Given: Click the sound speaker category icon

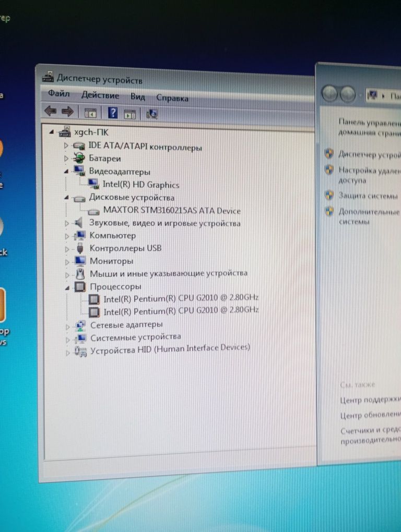Looking at the screenshot, I should click(79, 223).
